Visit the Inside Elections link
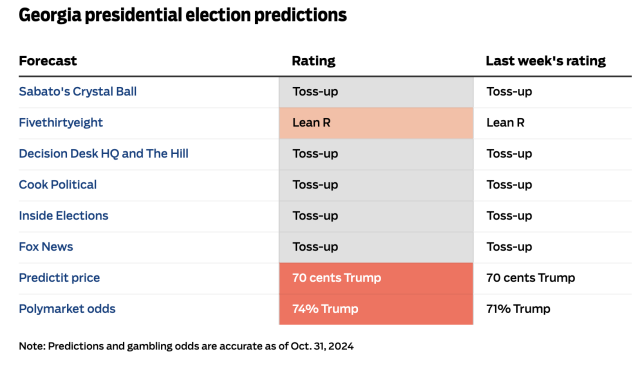The image size is (640, 366). (x=63, y=215)
